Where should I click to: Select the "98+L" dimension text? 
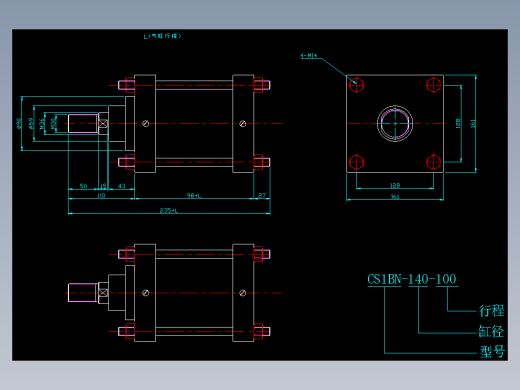tap(194, 195)
